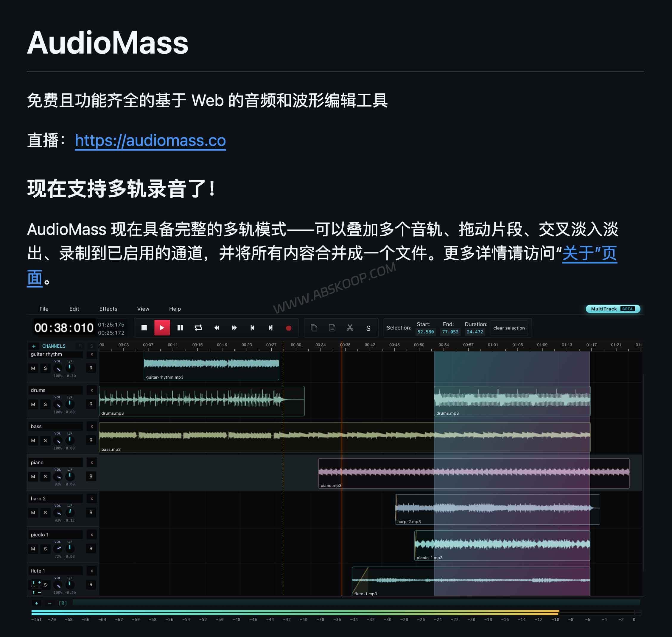Image resolution: width=672 pixels, height=637 pixels.
Task: Mute the guitar rhythm track
Action: pos(33,368)
